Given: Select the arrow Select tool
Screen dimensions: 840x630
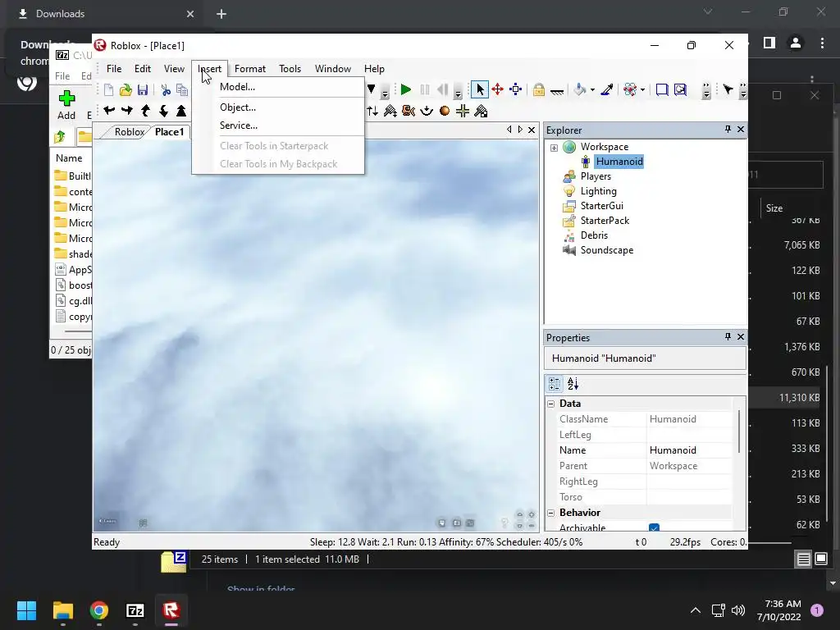Looking at the screenshot, I should [479, 89].
